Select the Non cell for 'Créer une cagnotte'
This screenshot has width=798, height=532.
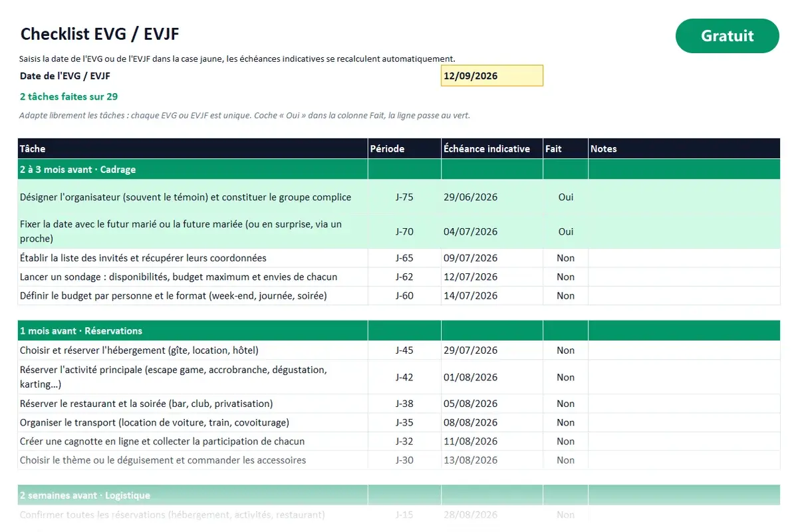point(565,441)
